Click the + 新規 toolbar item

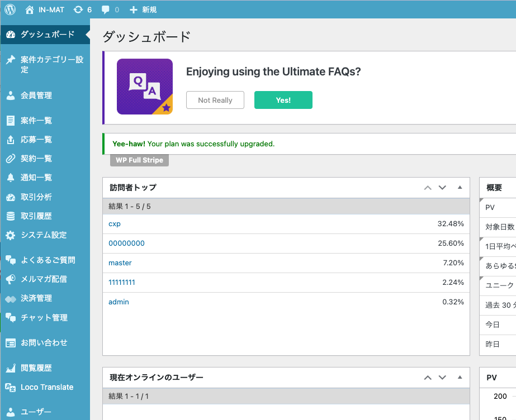point(143,9)
